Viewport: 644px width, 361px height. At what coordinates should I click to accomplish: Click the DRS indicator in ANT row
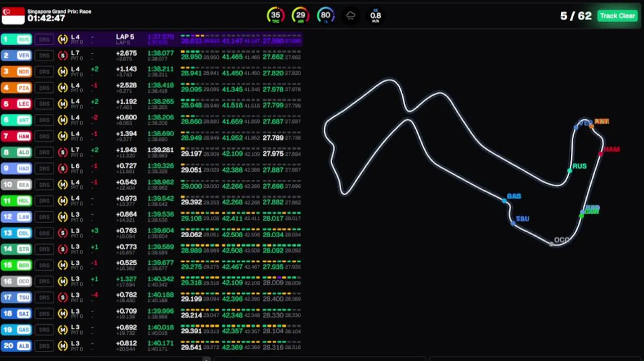pyautogui.click(x=45, y=120)
